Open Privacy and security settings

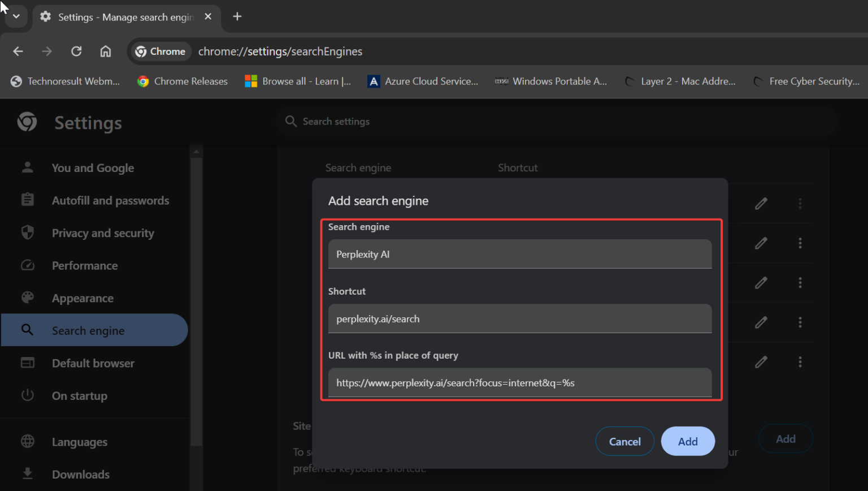(102, 232)
